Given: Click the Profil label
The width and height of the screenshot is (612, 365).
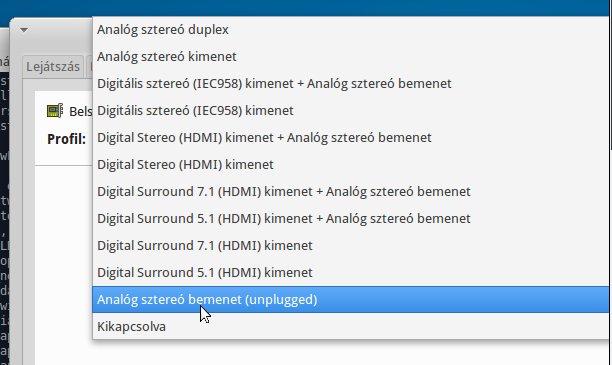Looking at the screenshot, I should pos(66,139).
